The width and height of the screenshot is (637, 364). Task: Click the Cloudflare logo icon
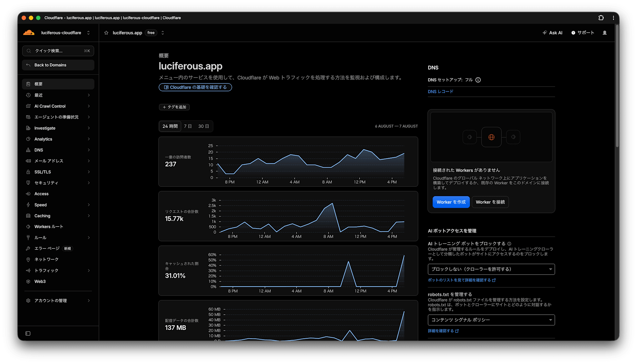tap(29, 32)
